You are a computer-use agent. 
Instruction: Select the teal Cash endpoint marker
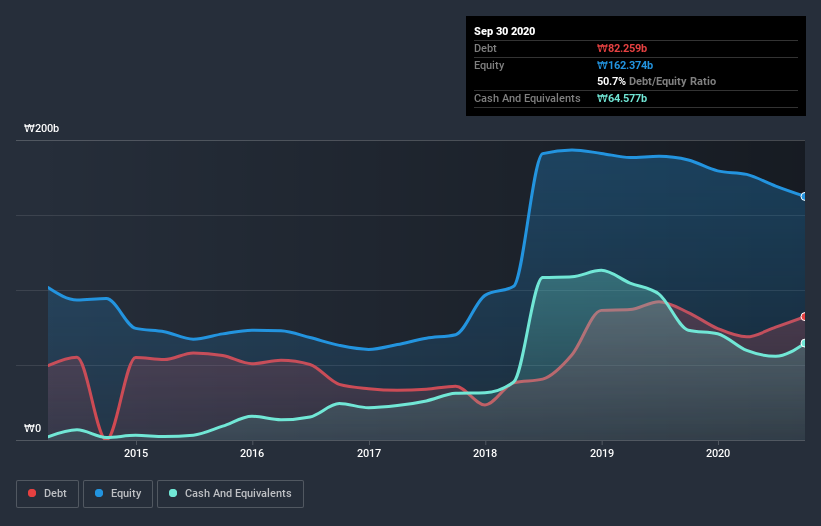pyautogui.click(x=804, y=343)
